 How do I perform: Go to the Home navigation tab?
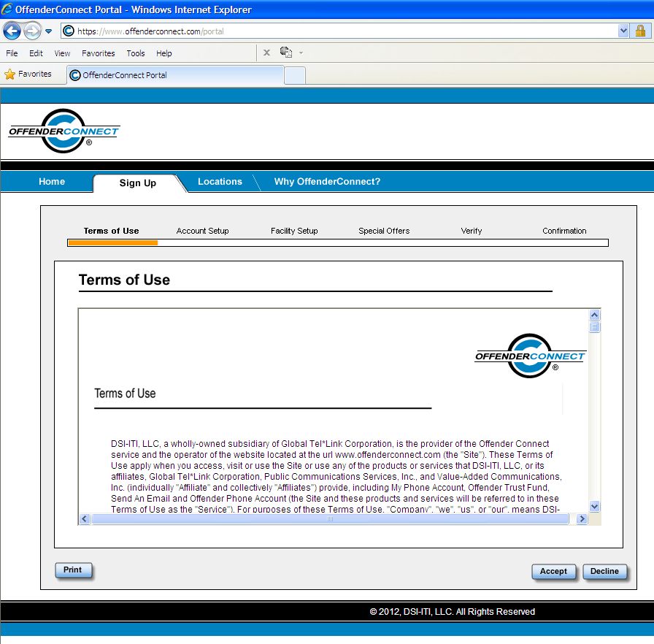pyautogui.click(x=52, y=181)
